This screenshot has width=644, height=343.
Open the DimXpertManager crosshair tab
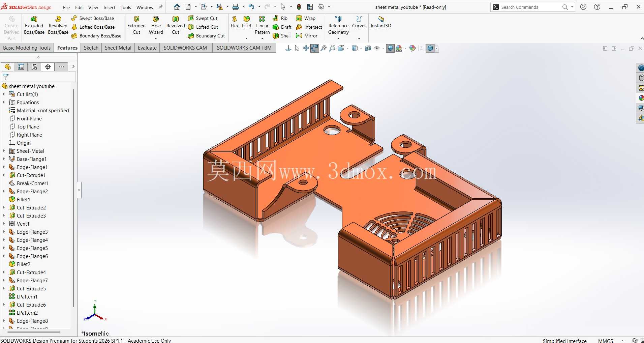(x=48, y=67)
